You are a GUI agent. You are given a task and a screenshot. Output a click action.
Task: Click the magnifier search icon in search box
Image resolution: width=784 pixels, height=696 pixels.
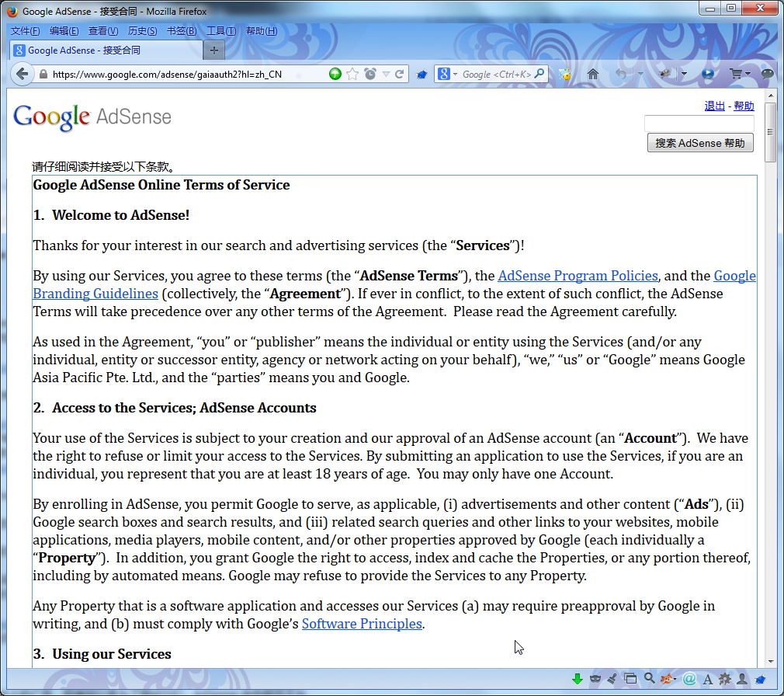coord(539,74)
